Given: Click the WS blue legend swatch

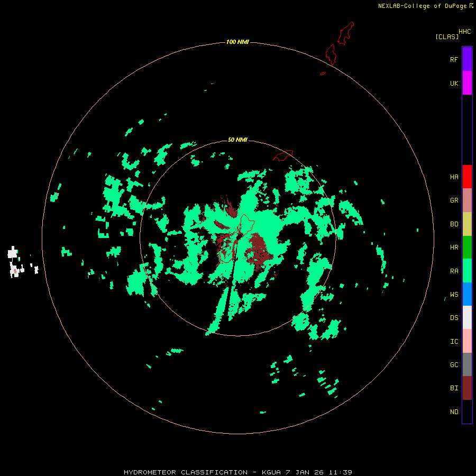Looking at the screenshot, I should [x=467, y=294].
